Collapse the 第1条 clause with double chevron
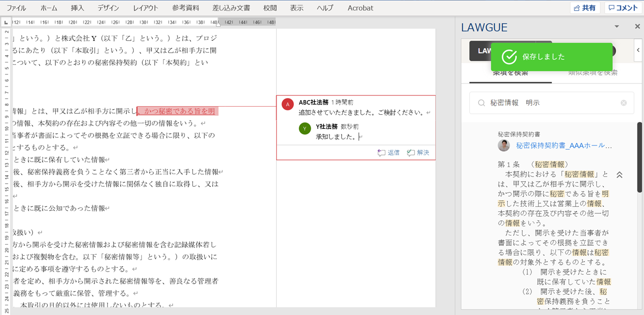 (620, 175)
